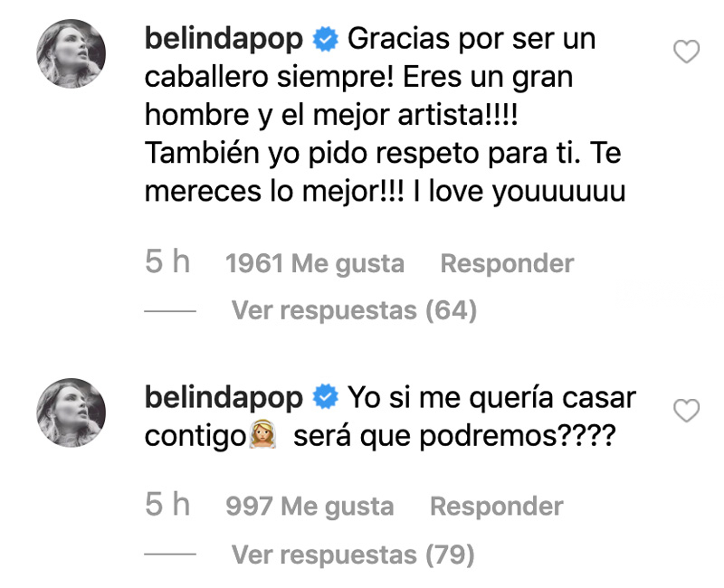724x588 pixels.
Task: Open the profile picture on the first comment
Action: (71, 52)
